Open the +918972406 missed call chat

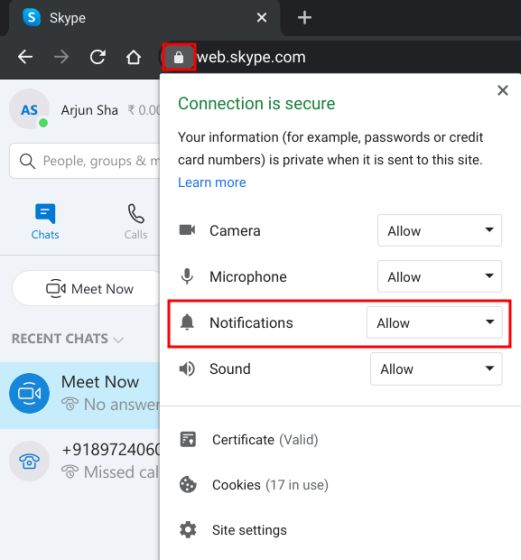click(80, 461)
